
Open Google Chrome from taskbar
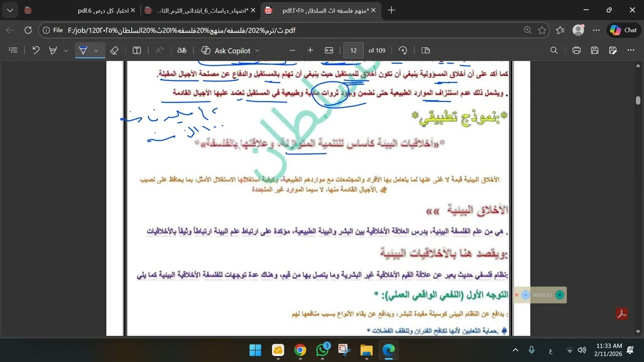click(300, 350)
